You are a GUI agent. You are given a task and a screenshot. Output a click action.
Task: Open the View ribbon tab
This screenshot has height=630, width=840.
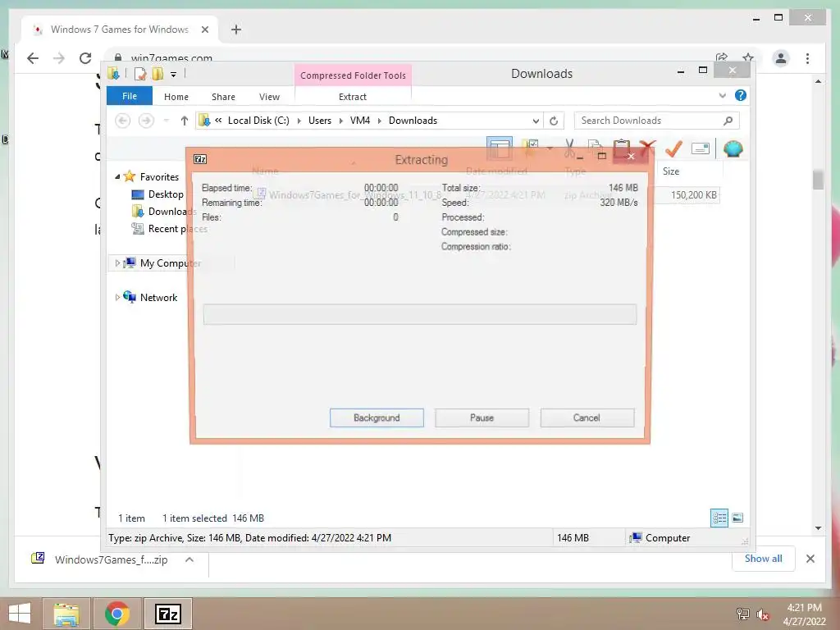click(x=269, y=97)
